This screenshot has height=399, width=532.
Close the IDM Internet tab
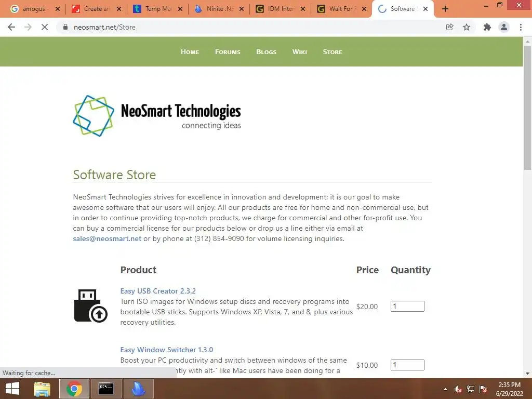(303, 9)
